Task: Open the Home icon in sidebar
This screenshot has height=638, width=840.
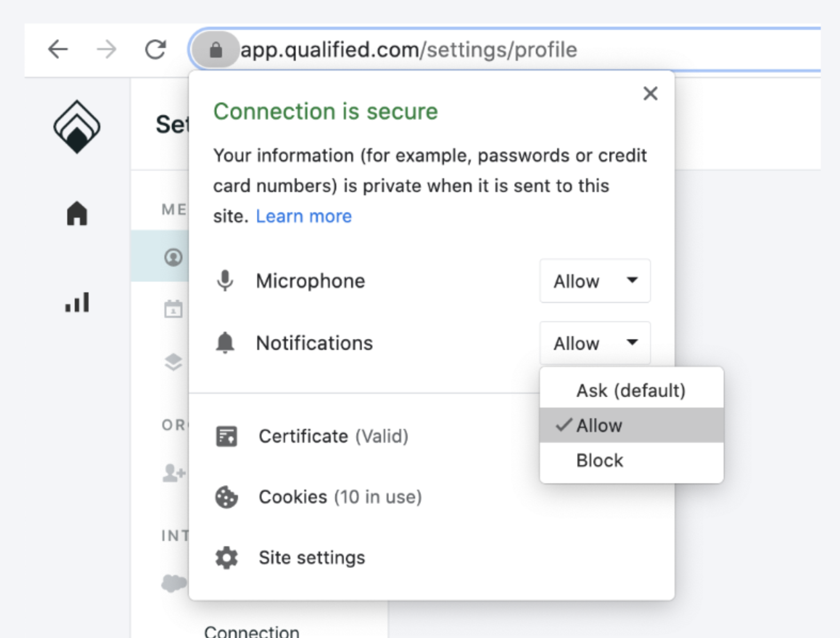Action: tap(77, 213)
